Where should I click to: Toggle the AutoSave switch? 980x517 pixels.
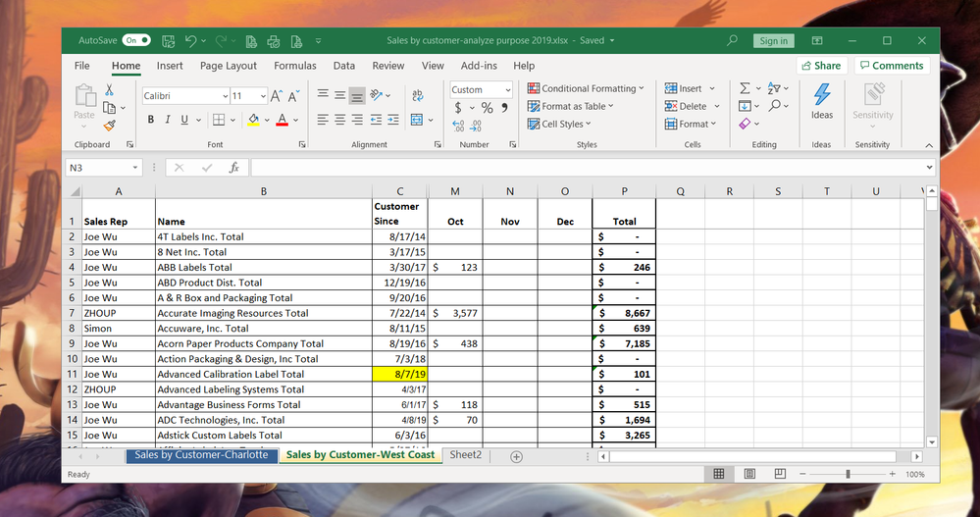(x=136, y=40)
